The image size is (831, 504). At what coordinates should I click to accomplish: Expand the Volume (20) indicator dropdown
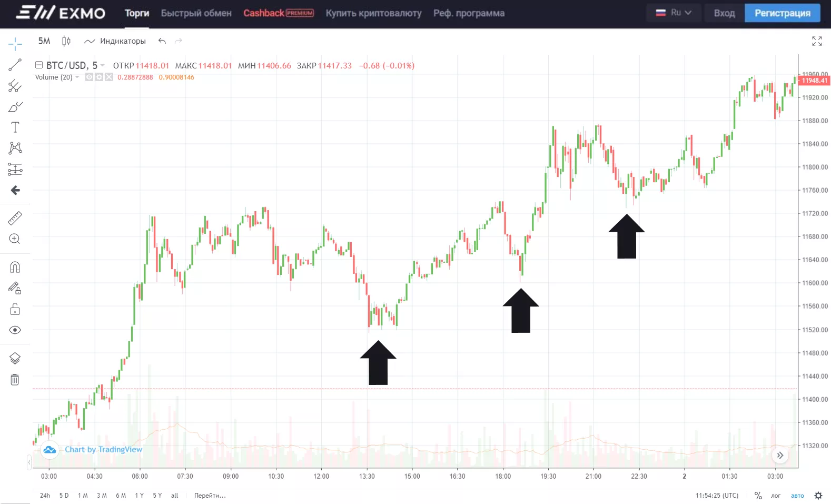point(77,77)
